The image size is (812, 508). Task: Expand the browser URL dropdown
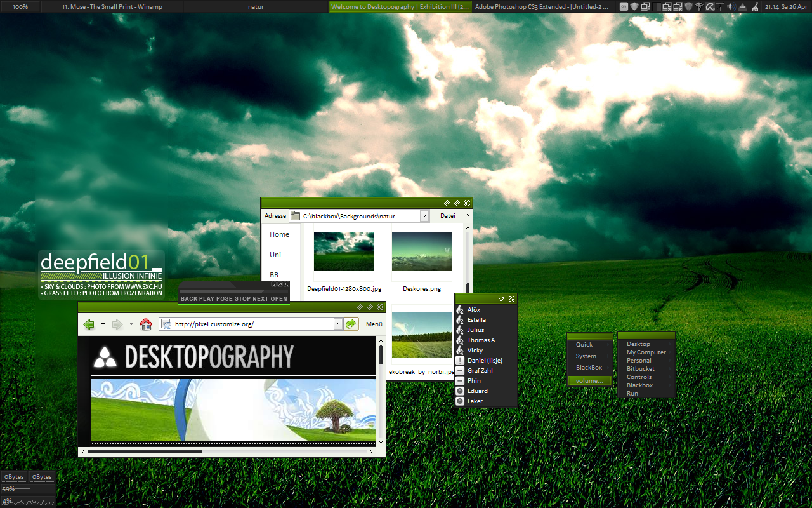[338, 324]
